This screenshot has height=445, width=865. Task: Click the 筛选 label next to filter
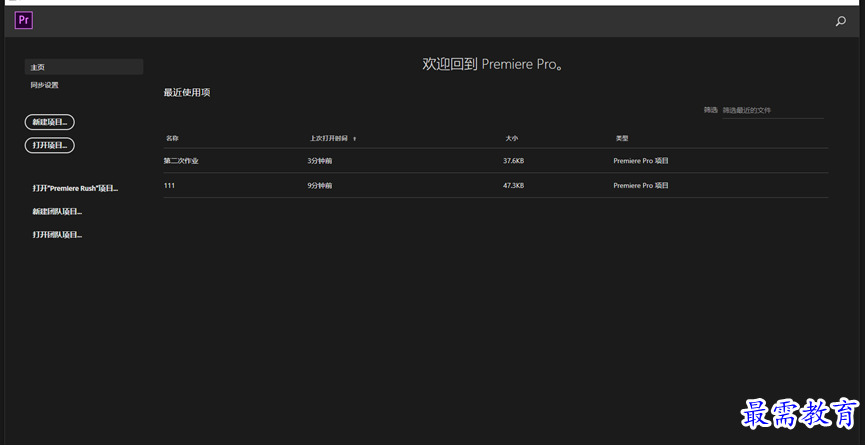pos(711,110)
